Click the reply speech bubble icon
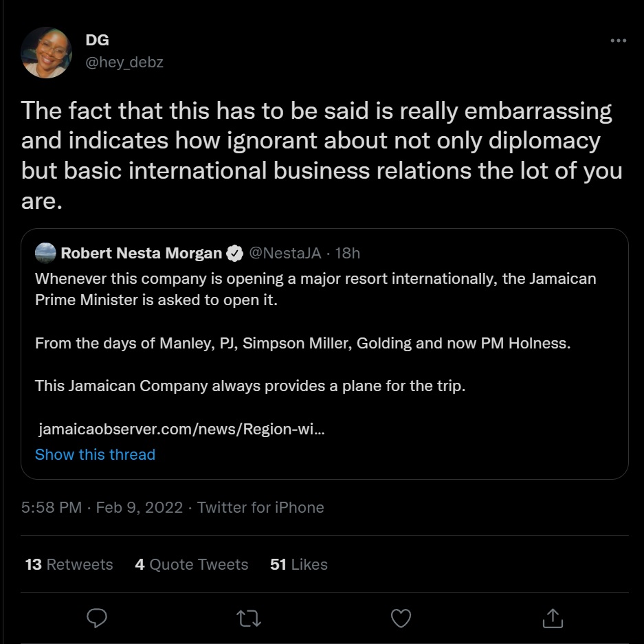Image resolution: width=644 pixels, height=644 pixels. point(97,619)
